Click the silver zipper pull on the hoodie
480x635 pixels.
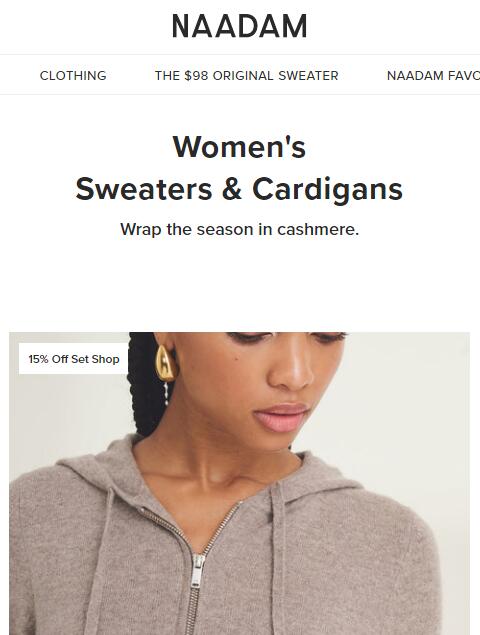[x=198, y=570]
